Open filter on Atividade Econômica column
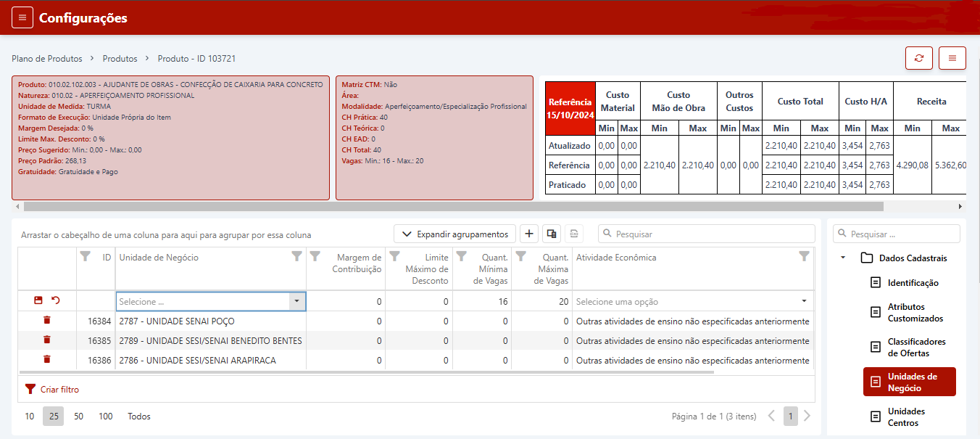The height and width of the screenshot is (439, 980). 804,256
